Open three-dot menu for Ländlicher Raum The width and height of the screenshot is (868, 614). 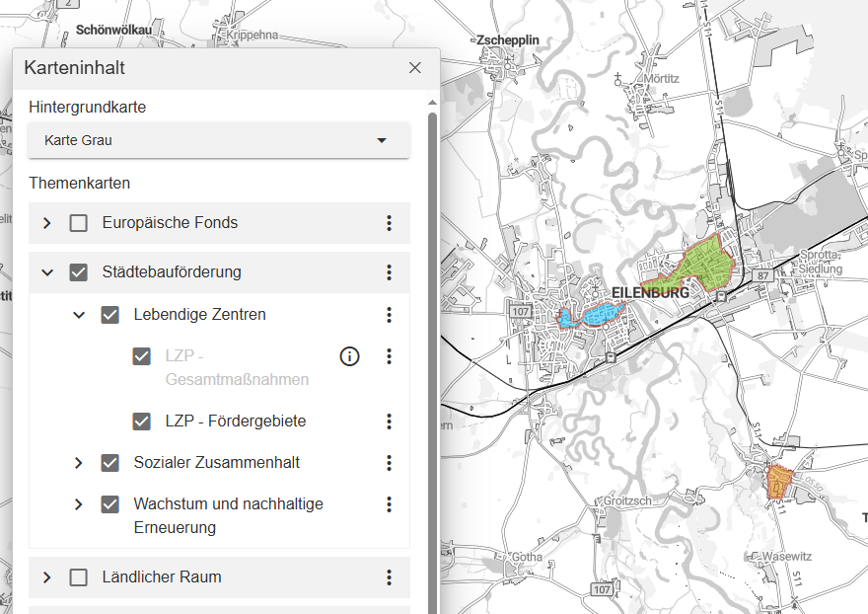point(389,577)
